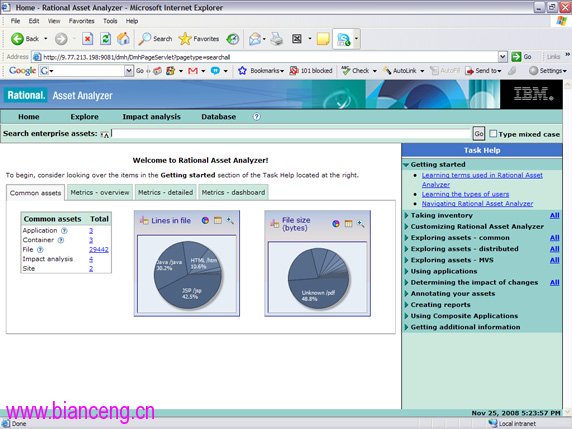Show table view for Lines in file
This screenshot has width=572, height=429.
pyautogui.click(x=218, y=220)
